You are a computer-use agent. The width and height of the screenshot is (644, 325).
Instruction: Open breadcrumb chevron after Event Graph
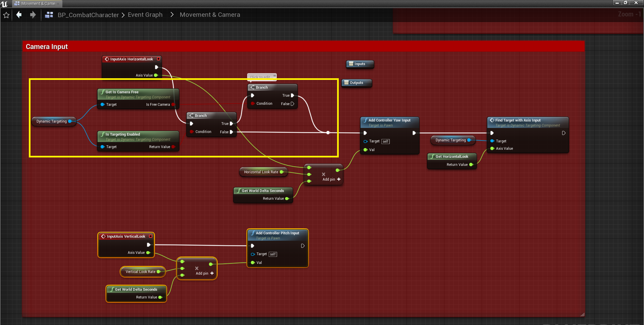pos(172,15)
